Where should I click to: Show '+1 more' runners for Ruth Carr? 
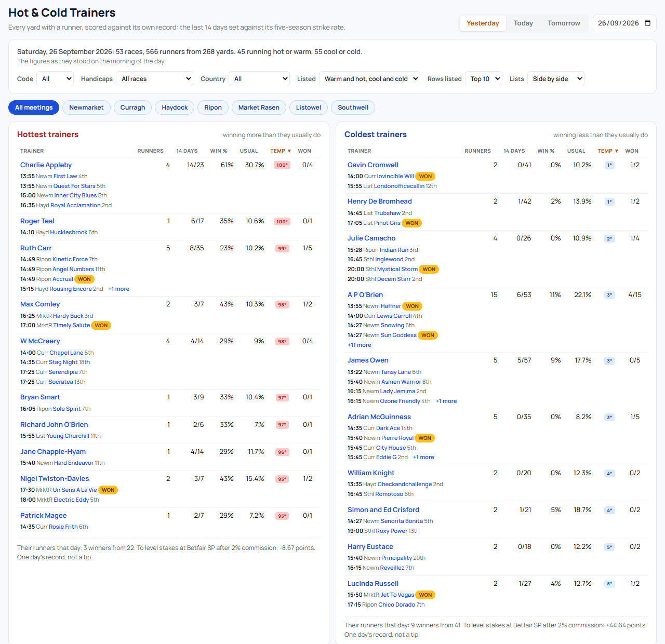tap(119, 289)
